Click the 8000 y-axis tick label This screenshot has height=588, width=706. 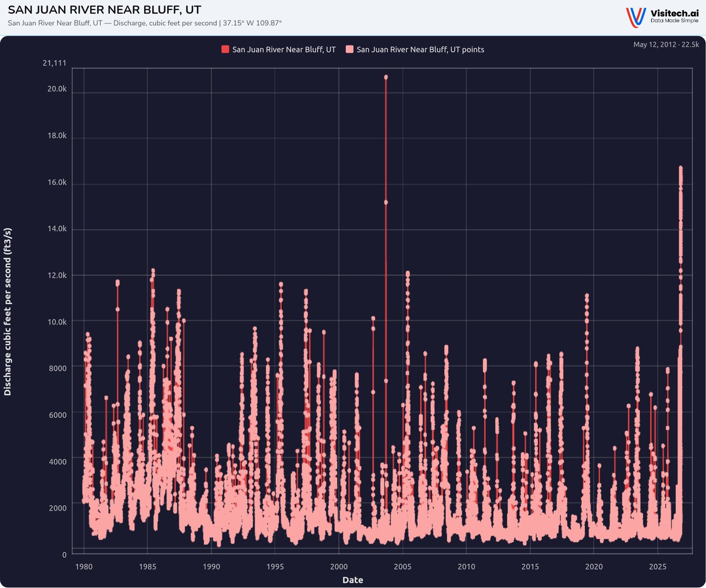click(57, 368)
